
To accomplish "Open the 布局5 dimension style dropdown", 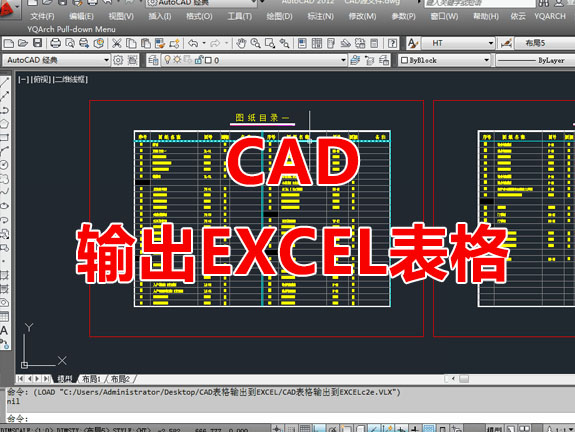I will [x=545, y=43].
